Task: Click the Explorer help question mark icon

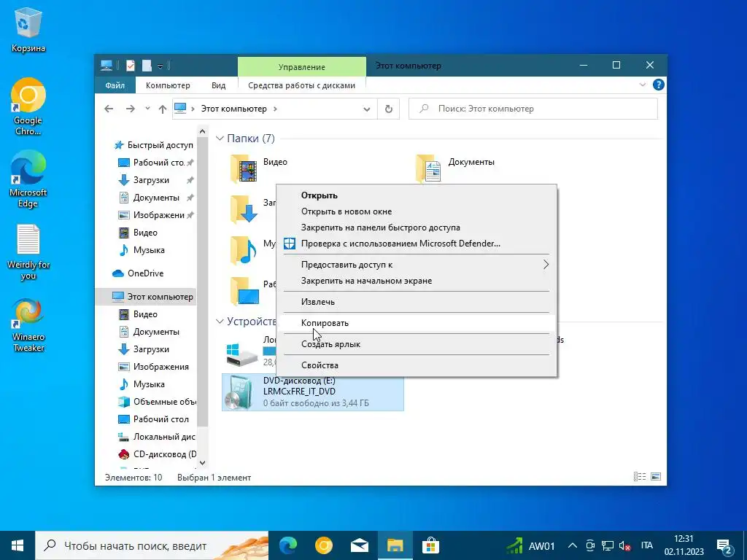Action: tap(659, 85)
